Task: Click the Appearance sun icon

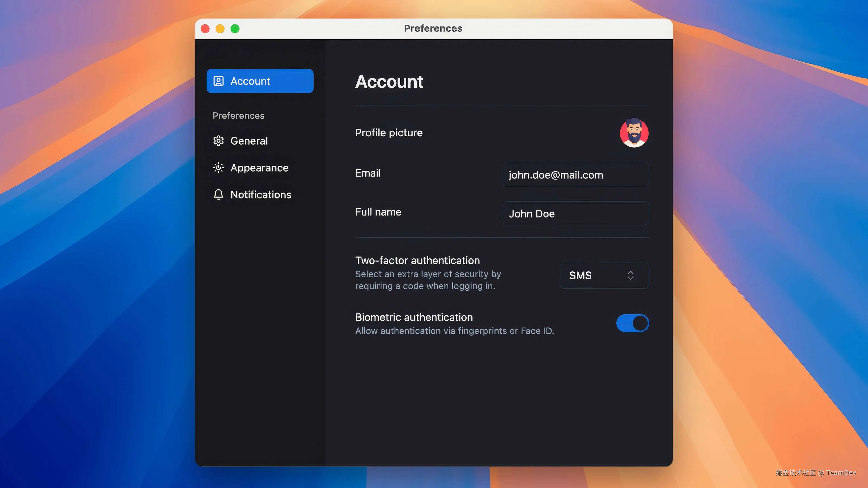Action: (218, 168)
